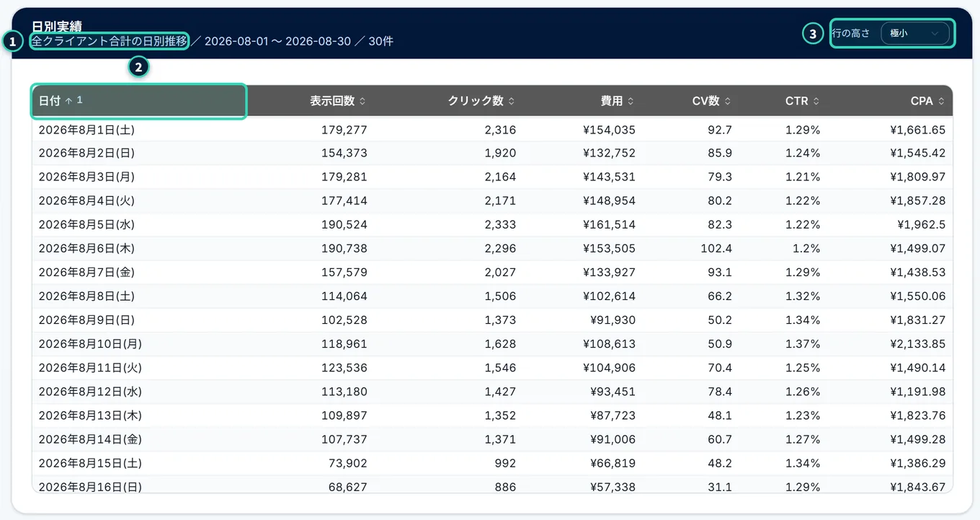Image resolution: width=980 pixels, height=520 pixels.
Task: Click the 30件 record count
Action: tap(380, 41)
